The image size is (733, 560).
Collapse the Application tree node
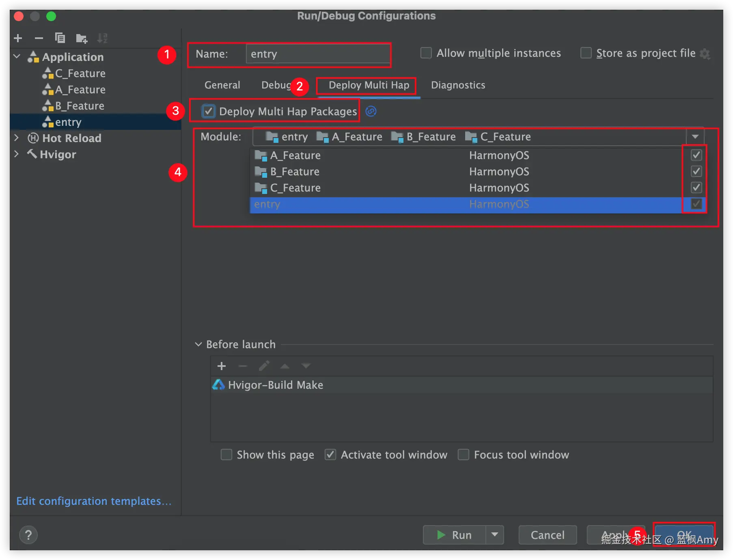click(x=17, y=56)
